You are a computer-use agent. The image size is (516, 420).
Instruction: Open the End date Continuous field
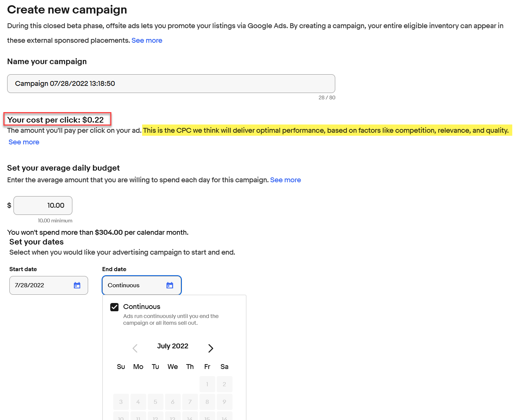coord(142,285)
